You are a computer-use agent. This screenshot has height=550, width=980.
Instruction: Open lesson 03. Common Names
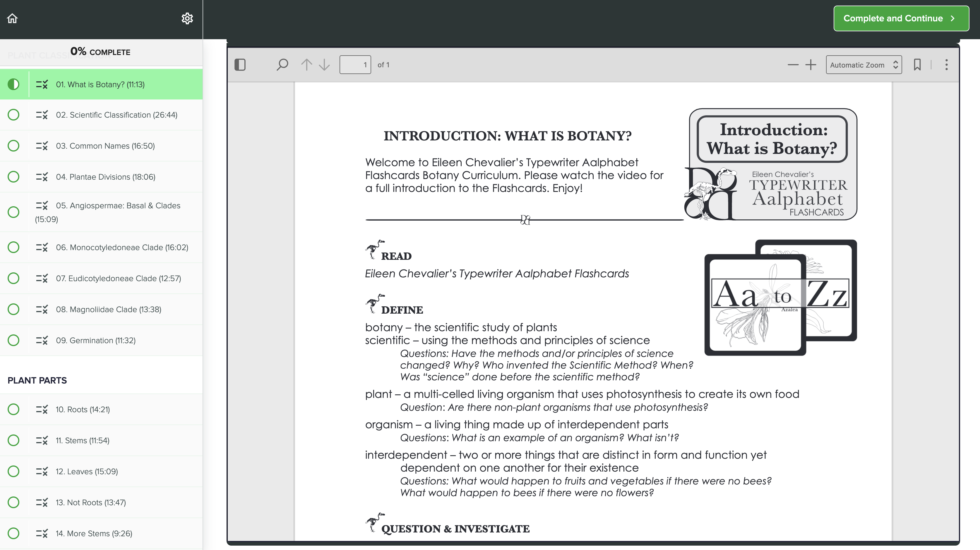pos(101,146)
